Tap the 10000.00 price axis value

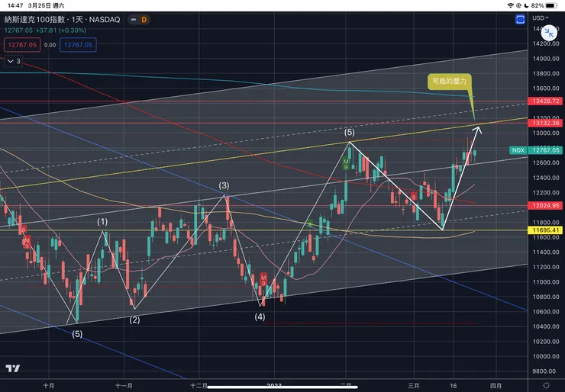tap(546, 356)
